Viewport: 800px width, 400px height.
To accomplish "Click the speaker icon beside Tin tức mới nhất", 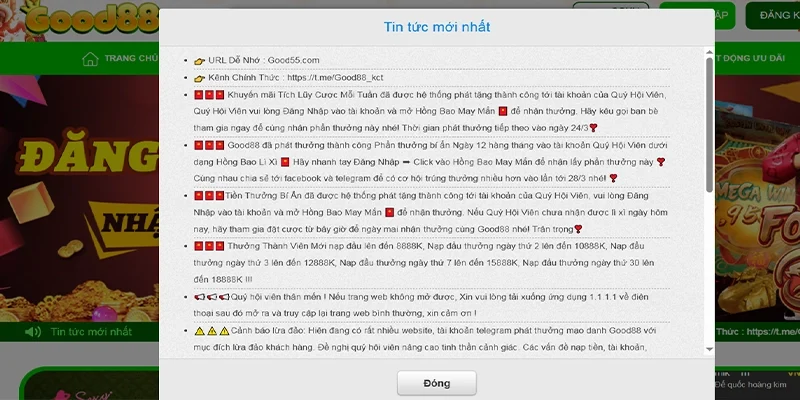I will pos(33,332).
